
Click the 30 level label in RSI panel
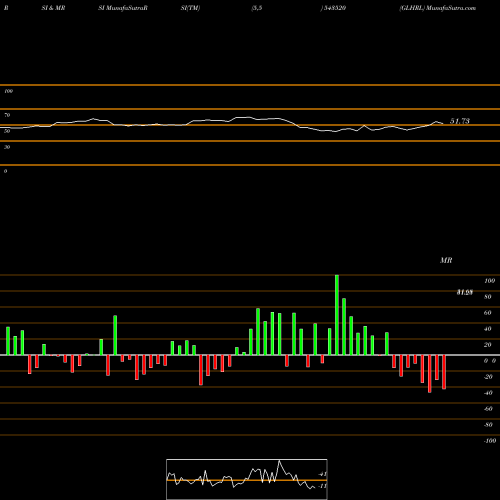(x=7, y=147)
